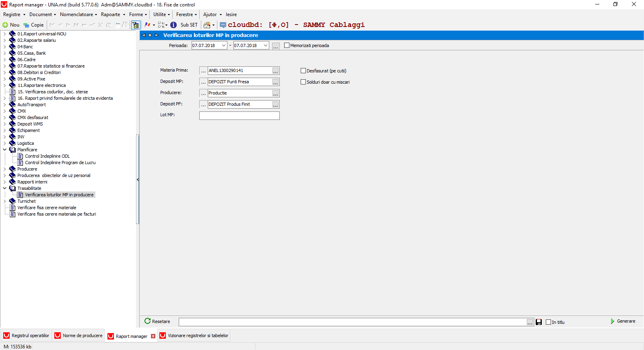This screenshot has height=350, width=644.
Task: Click ellipsis button left of Depozit MP field
Action: coord(203,82)
